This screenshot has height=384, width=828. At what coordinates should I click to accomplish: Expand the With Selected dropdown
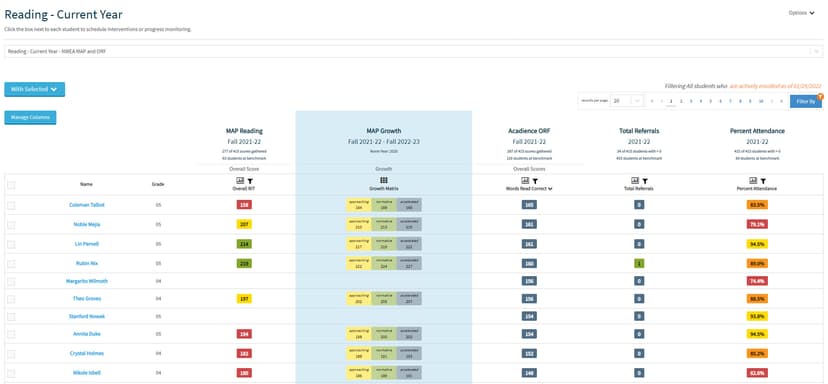[34, 89]
